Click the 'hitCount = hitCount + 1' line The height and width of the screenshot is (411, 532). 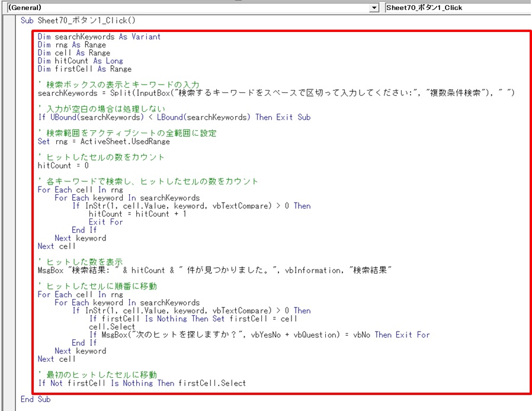pyautogui.click(x=137, y=214)
